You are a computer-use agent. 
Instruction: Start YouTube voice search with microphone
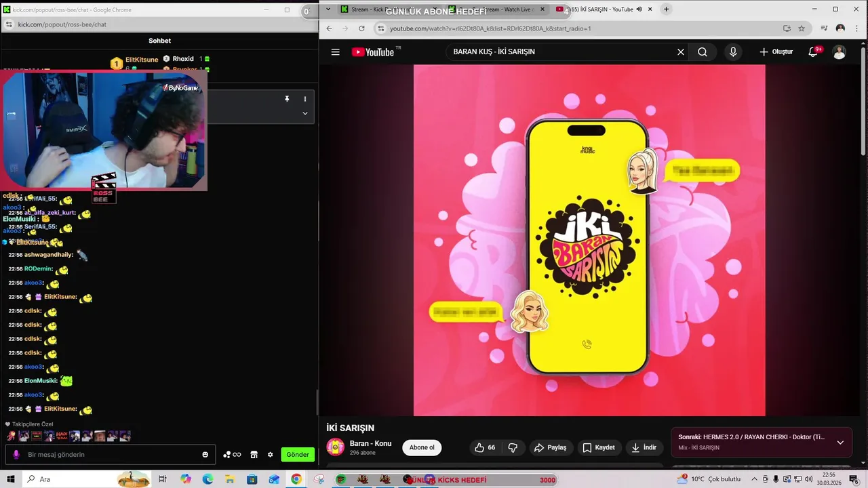[x=733, y=52]
